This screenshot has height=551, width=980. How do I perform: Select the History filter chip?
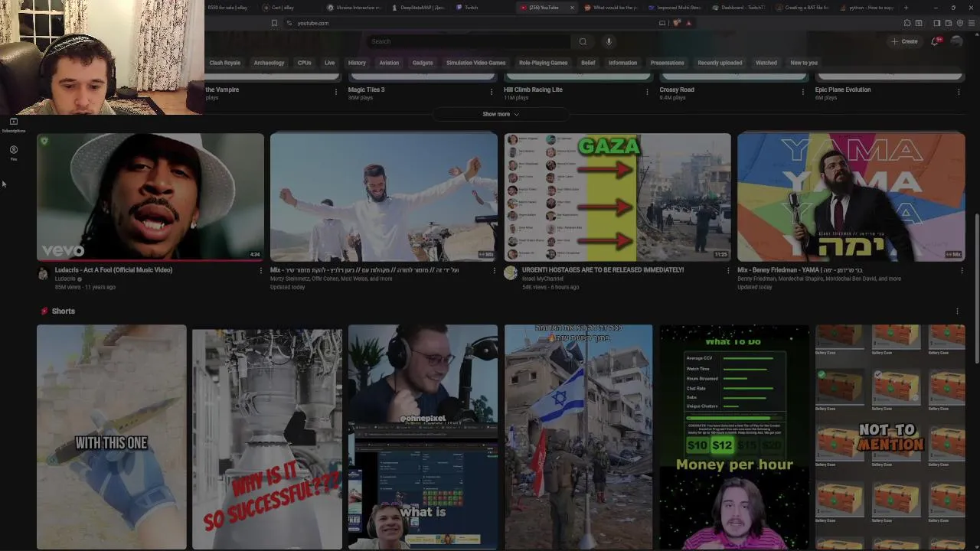pyautogui.click(x=357, y=63)
